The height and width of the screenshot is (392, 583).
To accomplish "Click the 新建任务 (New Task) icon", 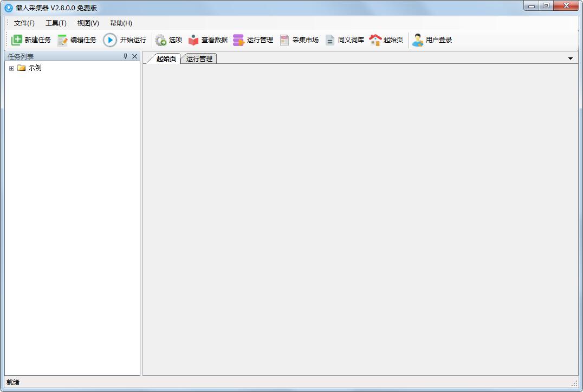I will tap(17, 40).
